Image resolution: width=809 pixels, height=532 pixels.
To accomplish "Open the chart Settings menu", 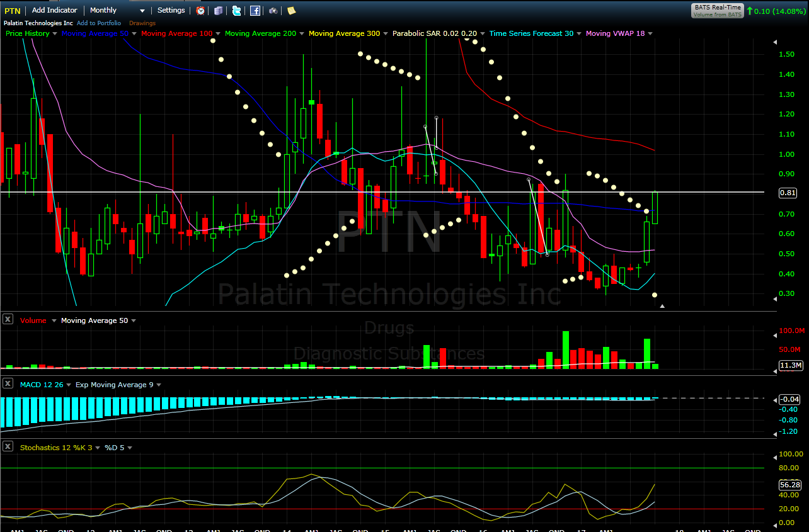I will coord(171,10).
